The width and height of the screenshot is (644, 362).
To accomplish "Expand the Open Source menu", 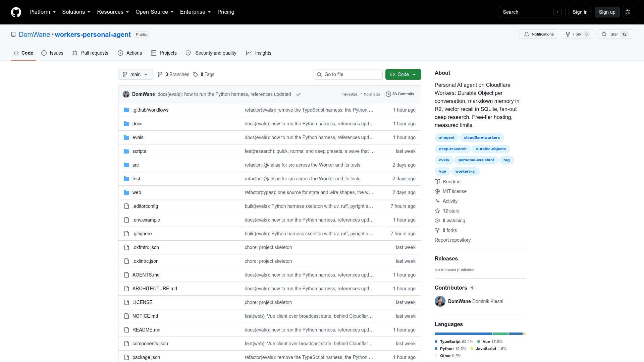I will (154, 12).
